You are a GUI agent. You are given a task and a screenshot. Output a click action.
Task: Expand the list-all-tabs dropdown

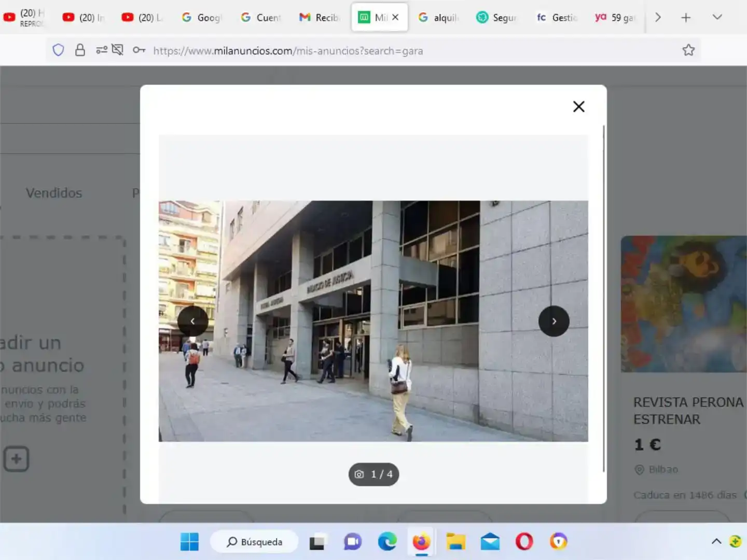pos(717,17)
